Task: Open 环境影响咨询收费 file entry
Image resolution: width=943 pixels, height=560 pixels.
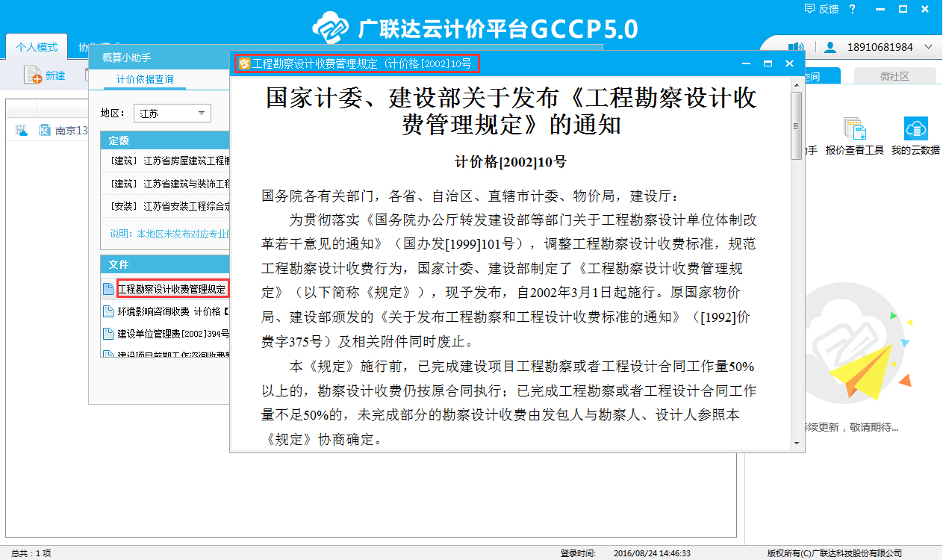Action: [172, 311]
